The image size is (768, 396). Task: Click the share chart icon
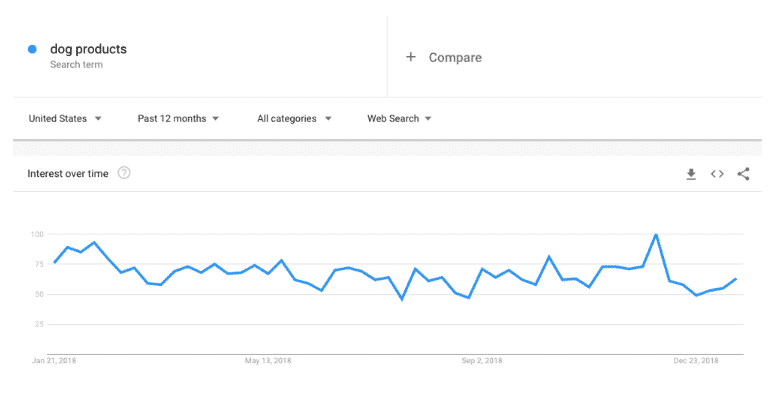coord(744,173)
